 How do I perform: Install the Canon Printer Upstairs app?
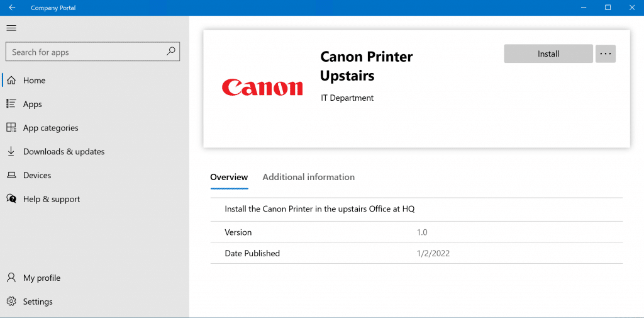548,54
